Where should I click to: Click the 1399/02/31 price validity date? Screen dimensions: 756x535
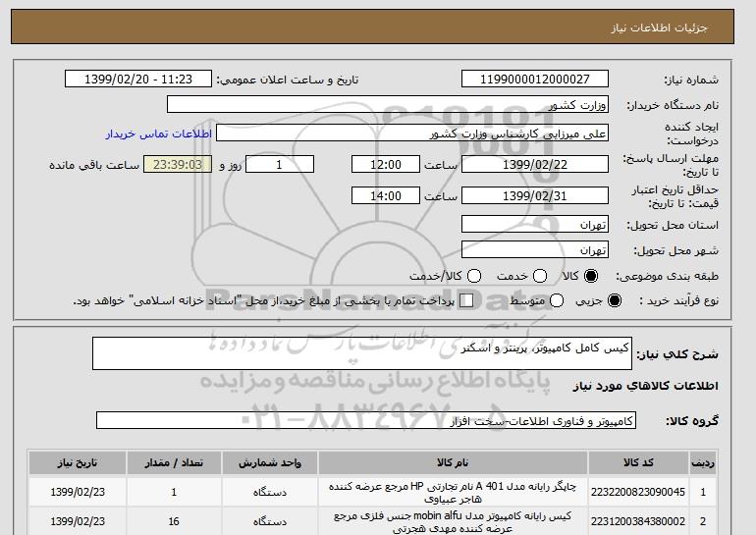point(535,195)
